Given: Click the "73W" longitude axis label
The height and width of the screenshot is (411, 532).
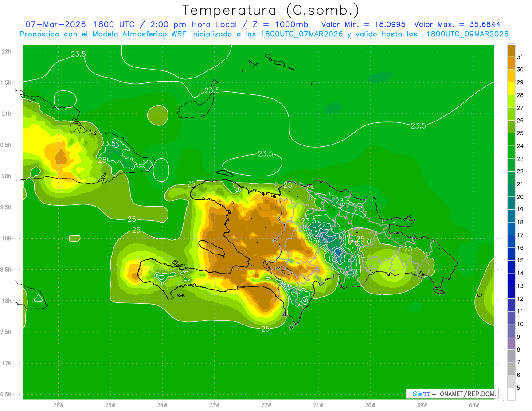Looking at the screenshot, I should (x=214, y=405).
